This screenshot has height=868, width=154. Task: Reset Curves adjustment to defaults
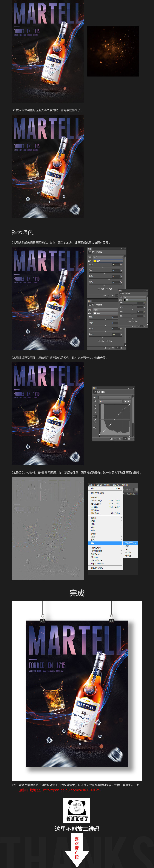120,439
